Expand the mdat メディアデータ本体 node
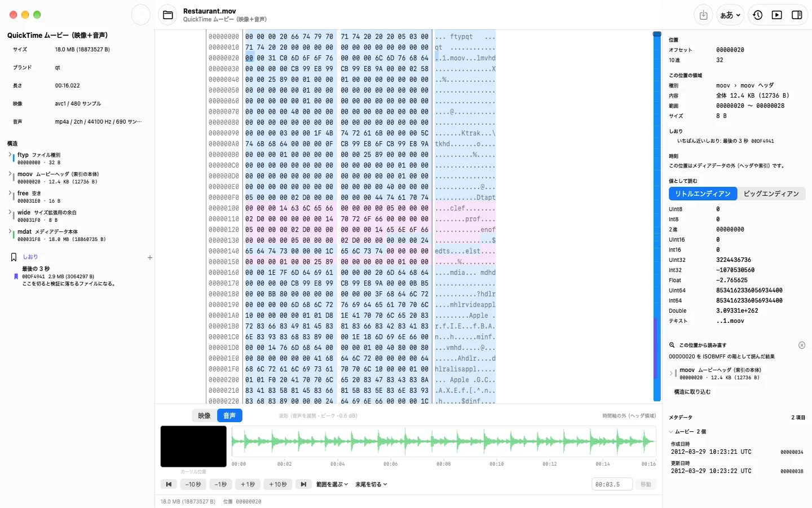The width and height of the screenshot is (812, 508). tap(10, 231)
